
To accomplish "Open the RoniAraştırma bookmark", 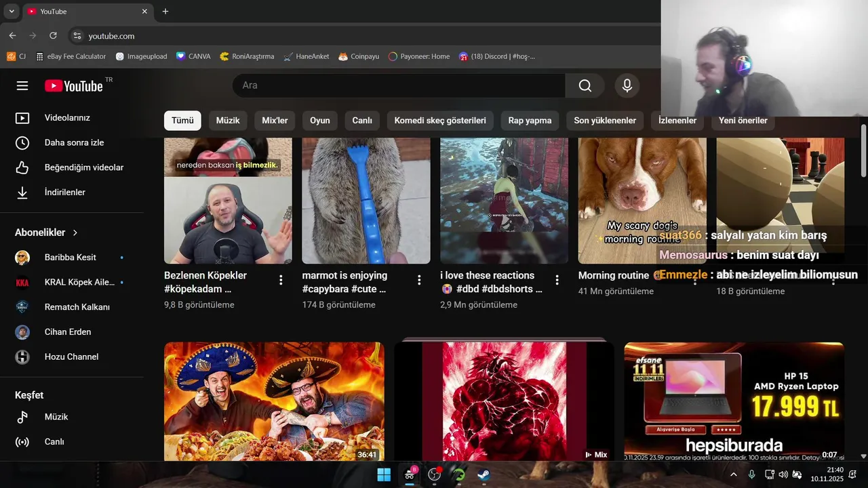I will pos(247,56).
